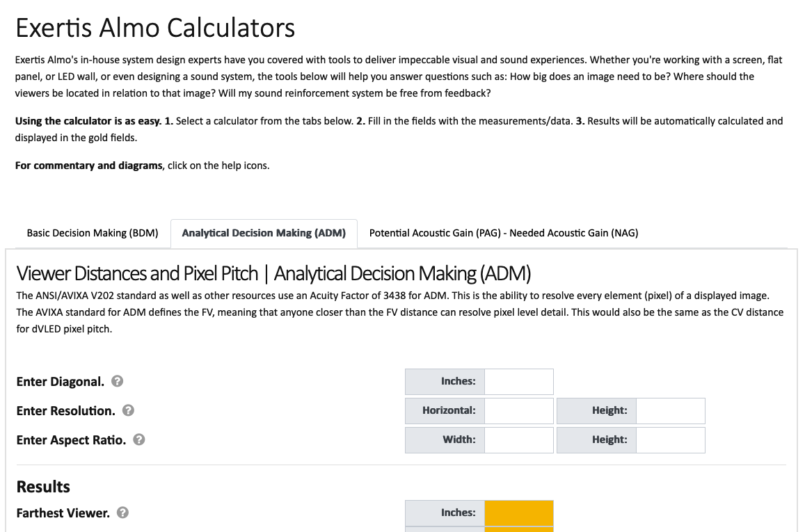
Task: Click the Results section heading
Action: coord(43,486)
